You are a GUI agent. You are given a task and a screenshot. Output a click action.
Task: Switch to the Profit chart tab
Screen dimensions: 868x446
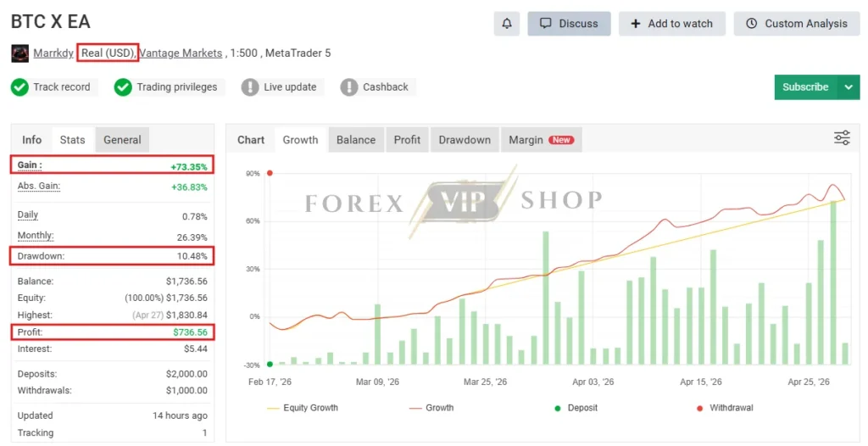[408, 140]
